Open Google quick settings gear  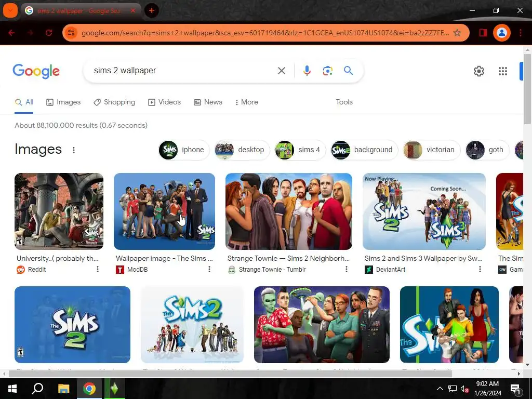pyautogui.click(x=478, y=71)
